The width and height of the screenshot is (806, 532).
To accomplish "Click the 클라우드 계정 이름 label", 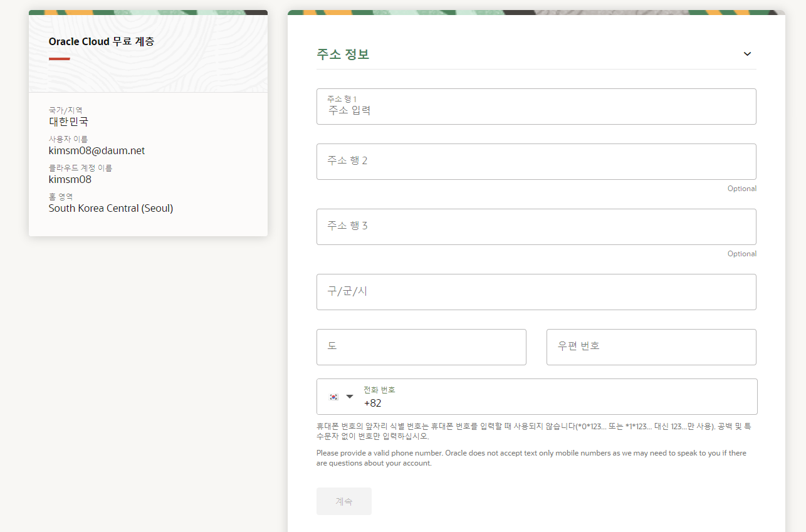I will 81,168.
